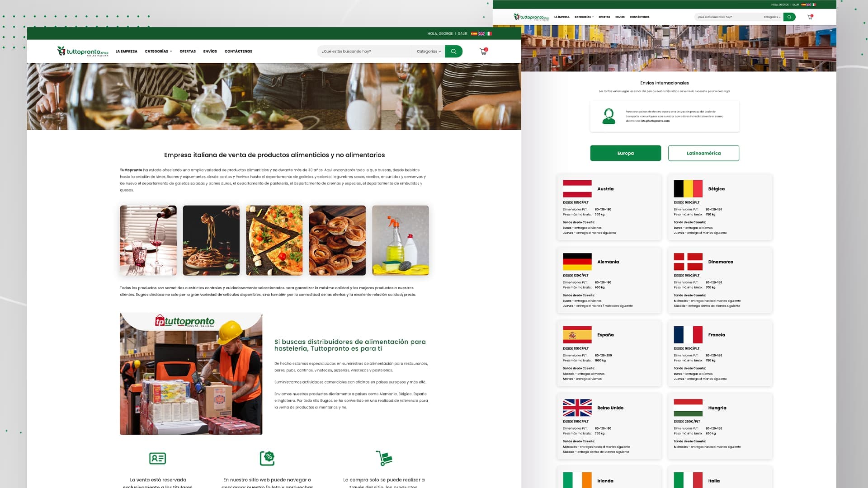Viewport: 868px width, 488px height.
Task: Select the Europa tab
Action: click(x=626, y=153)
